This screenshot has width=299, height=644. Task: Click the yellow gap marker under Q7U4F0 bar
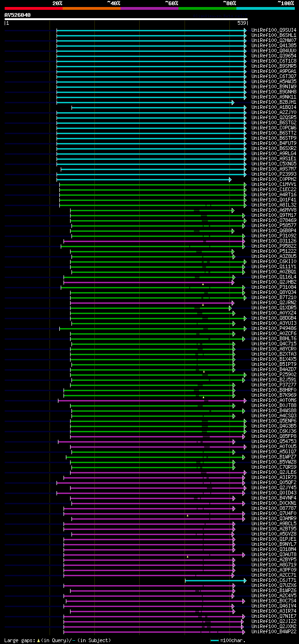(187, 515)
